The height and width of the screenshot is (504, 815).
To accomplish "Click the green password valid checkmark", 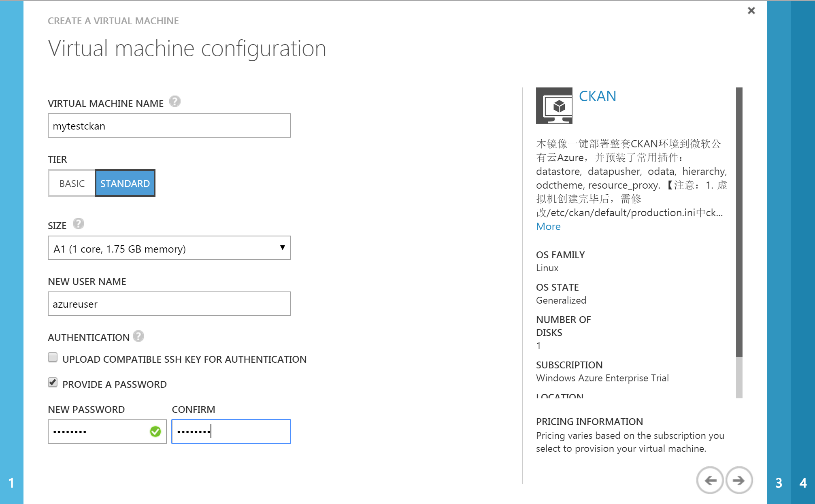I will [x=155, y=432].
